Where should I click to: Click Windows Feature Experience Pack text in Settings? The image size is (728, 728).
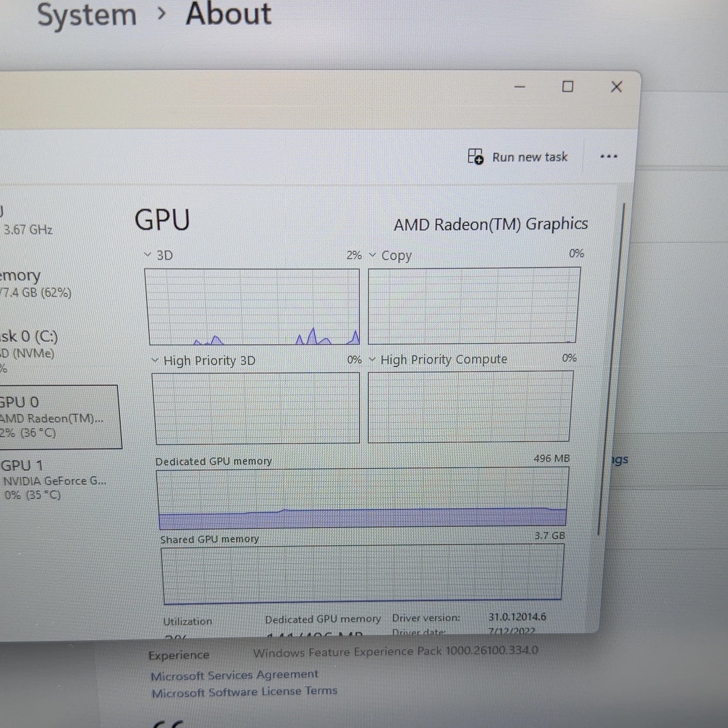395,652
